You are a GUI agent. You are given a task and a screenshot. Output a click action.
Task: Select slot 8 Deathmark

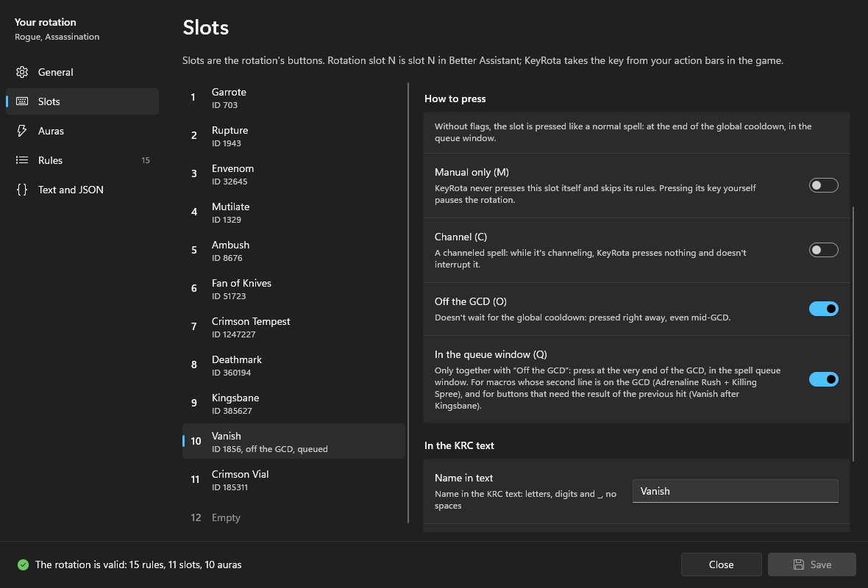pyautogui.click(x=294, y=365)
